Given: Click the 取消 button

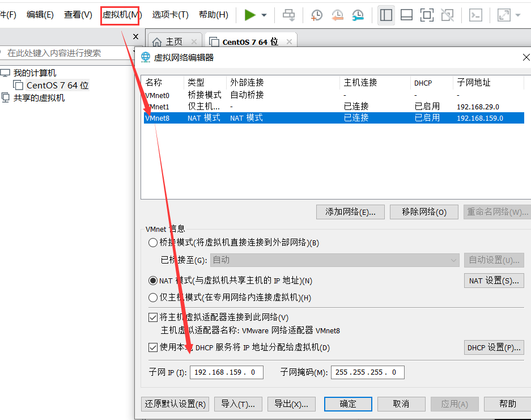Looking at the screenshot, I should pos(401,404).
